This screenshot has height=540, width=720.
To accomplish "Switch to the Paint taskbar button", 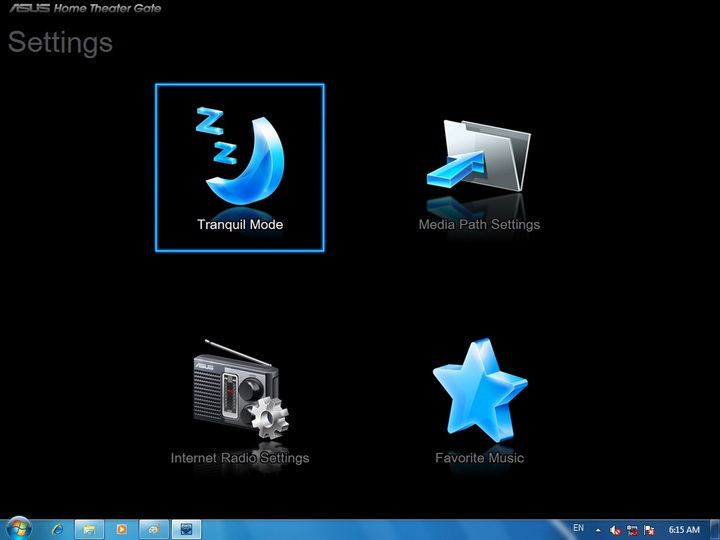I will [154, 529].
